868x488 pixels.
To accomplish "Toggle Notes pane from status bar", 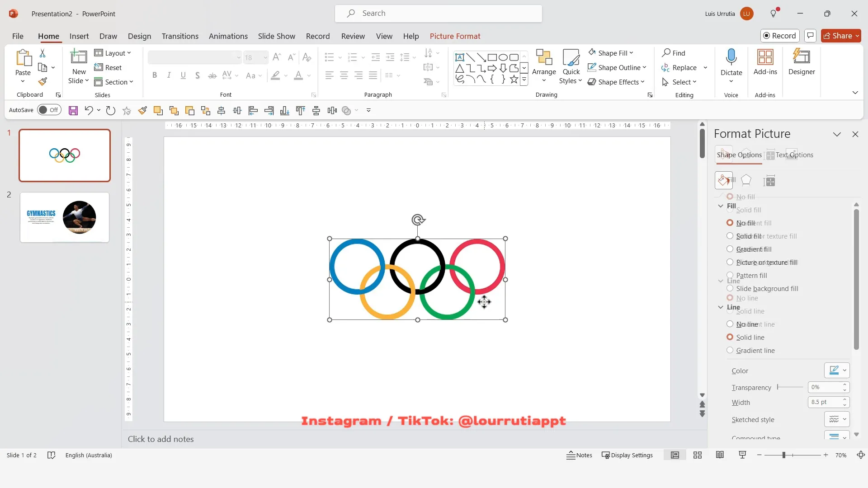I will 579,455.
